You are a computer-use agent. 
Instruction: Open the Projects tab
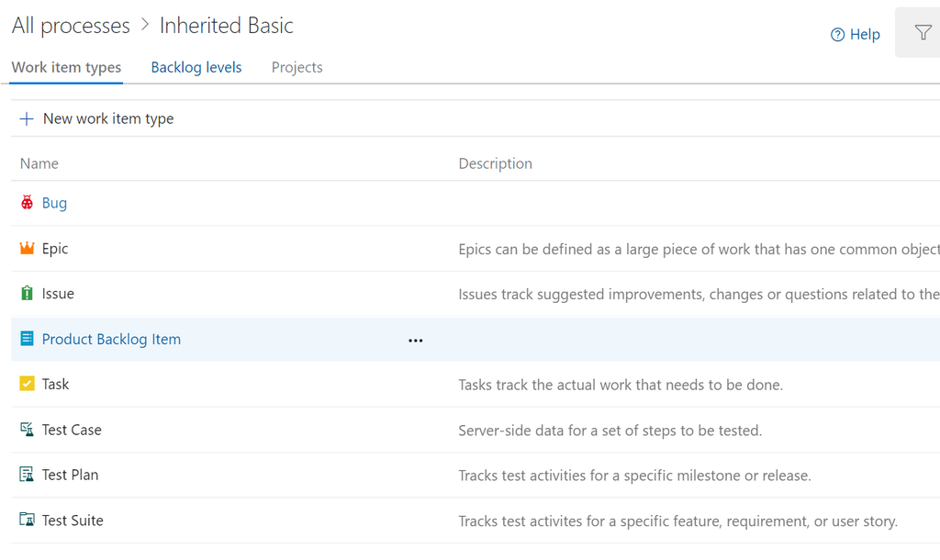(297, 67)
